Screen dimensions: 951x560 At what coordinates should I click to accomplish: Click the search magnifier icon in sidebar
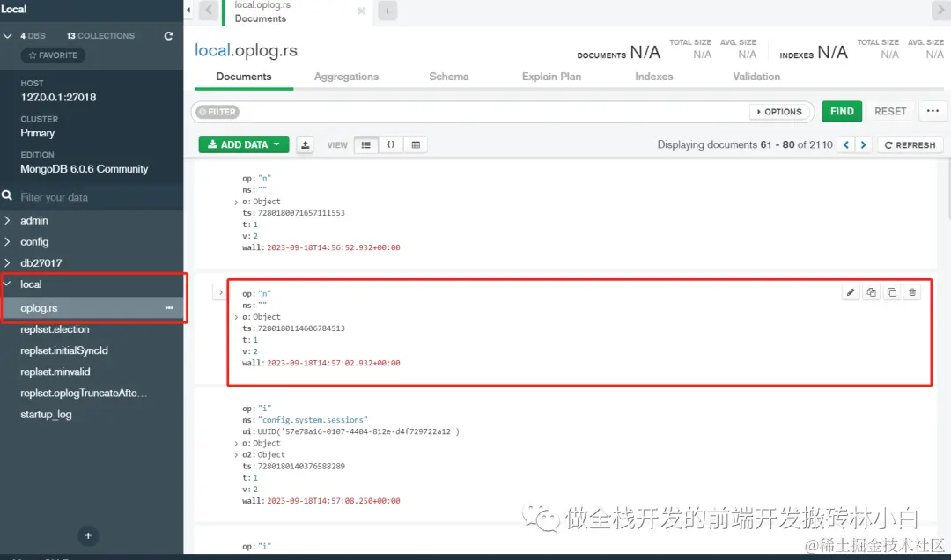tap(7, 195)
